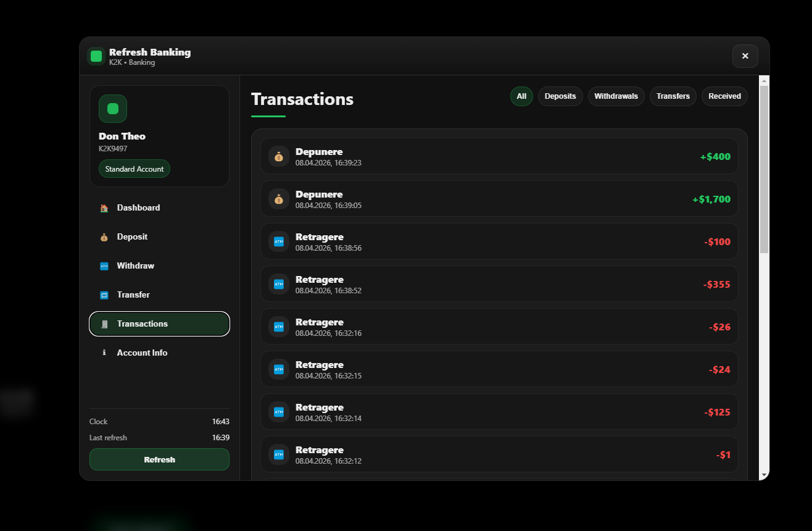Filter transactions by Deposits

pos(560,96)
